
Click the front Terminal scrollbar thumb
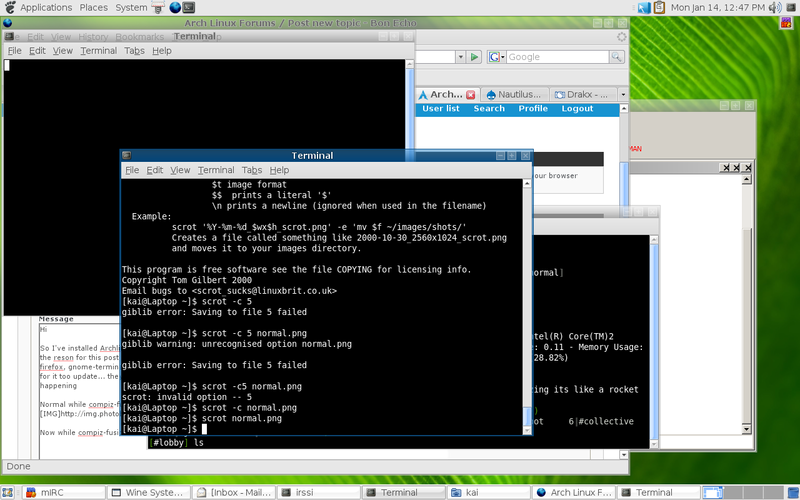point(528,416)
